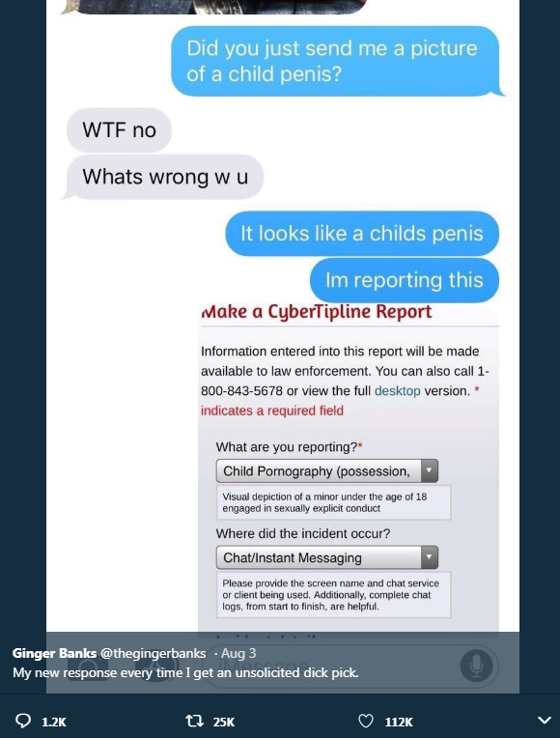Expand tweet options chevron at bottom right
This screenshot has width=560, height=738.
click(x=544, y=720)
